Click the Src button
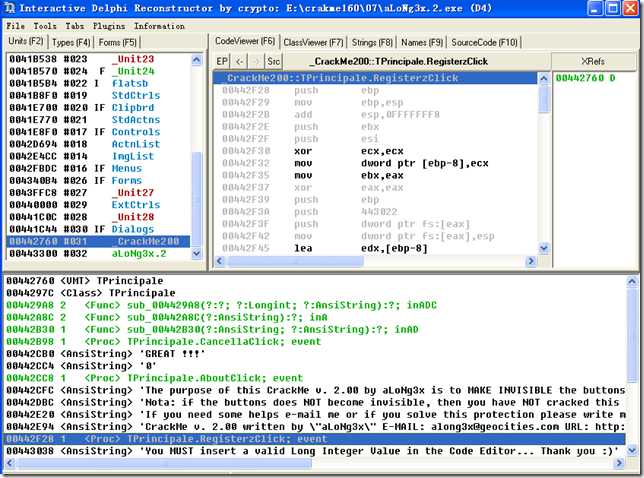The image size is (644, 478). [x=274, y=61]
